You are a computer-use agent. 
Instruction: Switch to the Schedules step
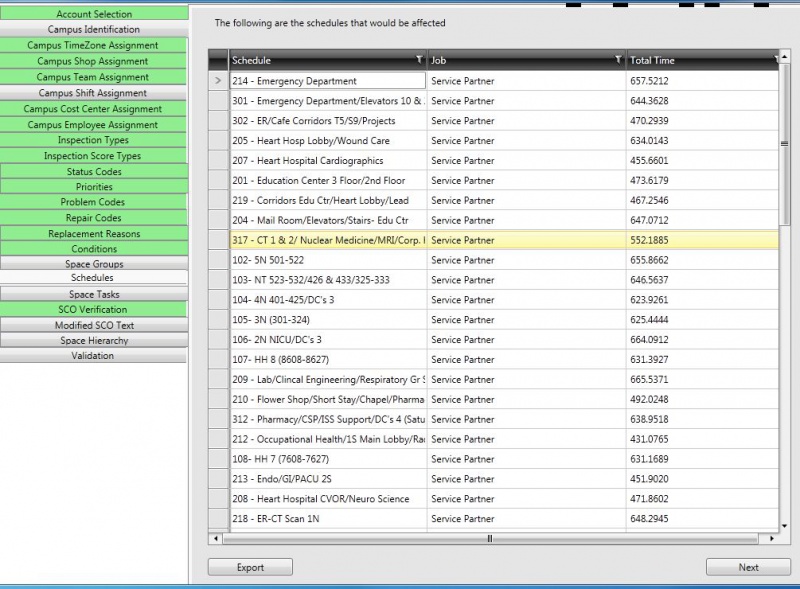96,278
